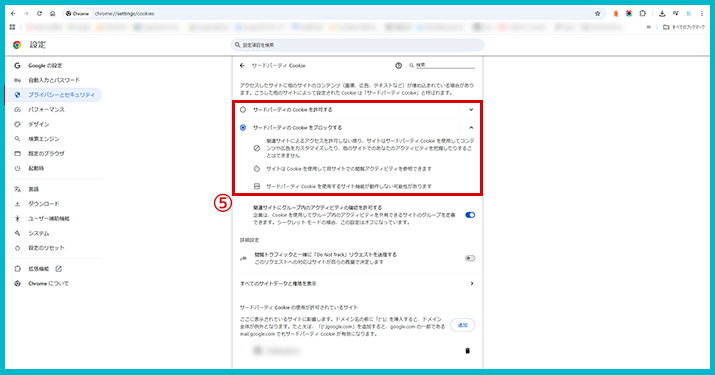Image resolution: width=715 pixels, height=375 pixels.
Task: Open すべてのサイトデータと権限を表示 arrow
Action: pyautogui.click(x=471, y=284)
